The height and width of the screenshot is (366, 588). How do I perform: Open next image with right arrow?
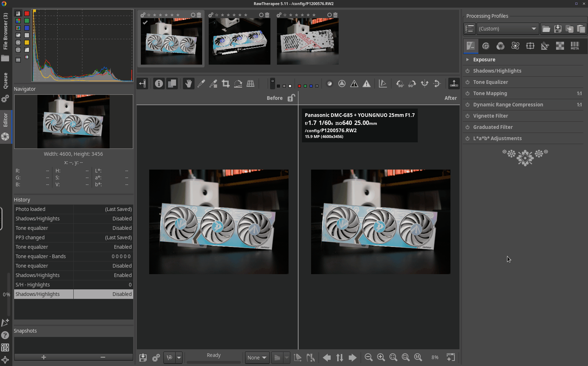(352, 358)
